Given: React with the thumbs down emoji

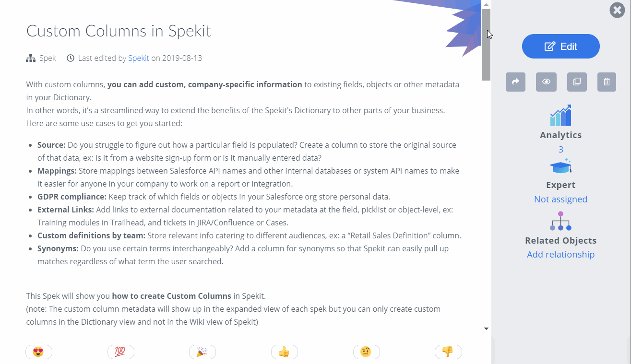Looking at the screenshot, I should (448, 352).
